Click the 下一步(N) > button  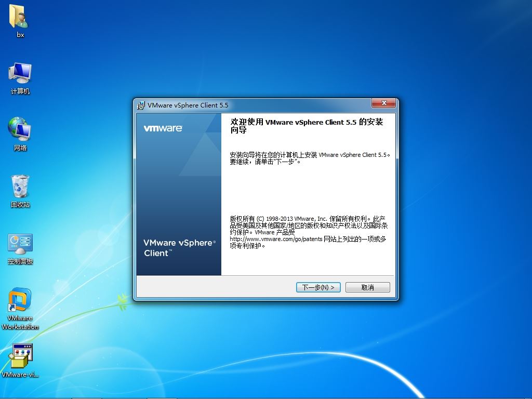pyautogui.click(x=318, y=287)
